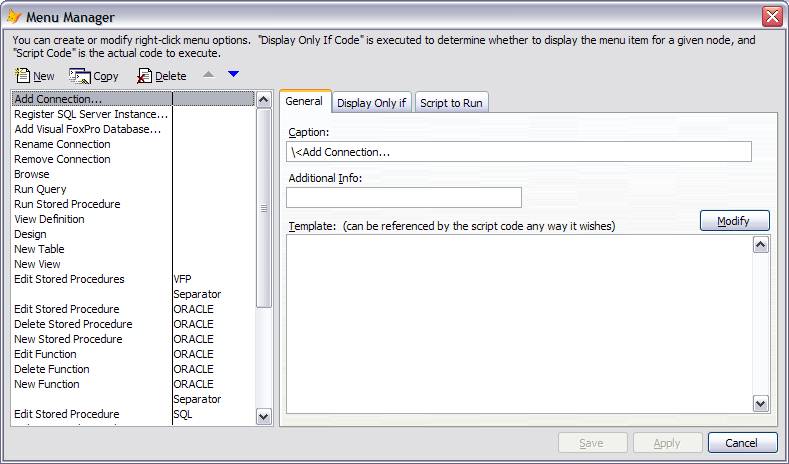Select Add Visual FoxPro Database... row
Screen dimensions: 789x464
coord(133,129)
